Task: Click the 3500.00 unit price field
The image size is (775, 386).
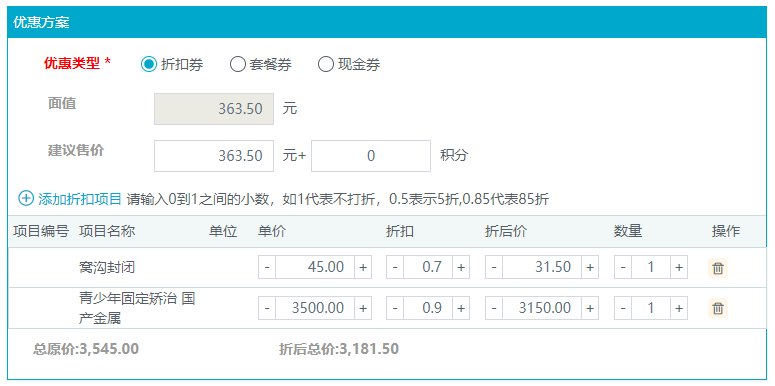Action: click(315, 308)
